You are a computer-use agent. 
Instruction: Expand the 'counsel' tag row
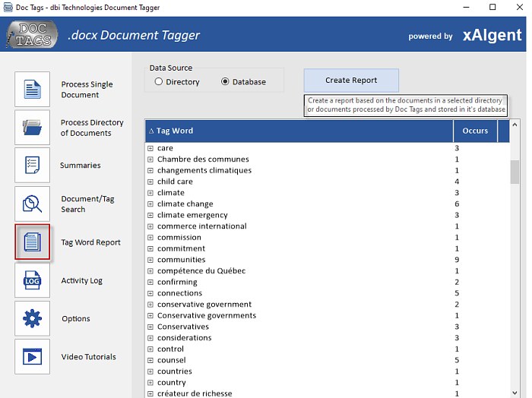coord(150,360)
